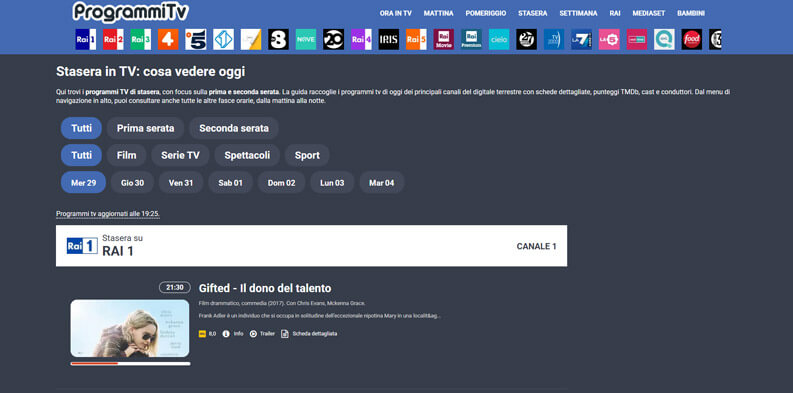The image size is (793, 393).
Task: Open the MEDIASET menu item
Action: coord(649,14)
